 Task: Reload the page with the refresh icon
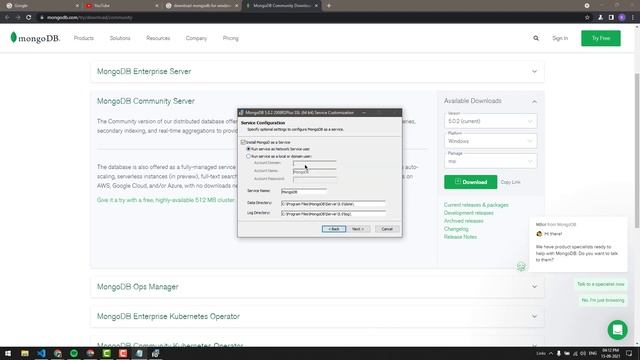(x=29, y=18)
